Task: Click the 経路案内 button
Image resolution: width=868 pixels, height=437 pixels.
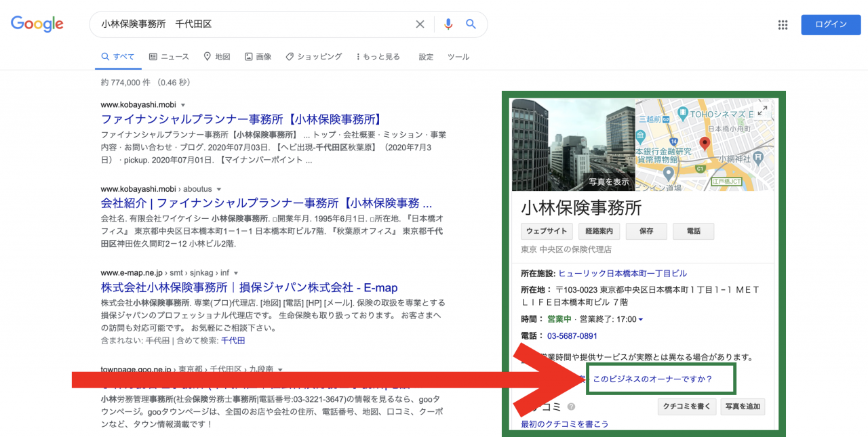Action: 599,231
